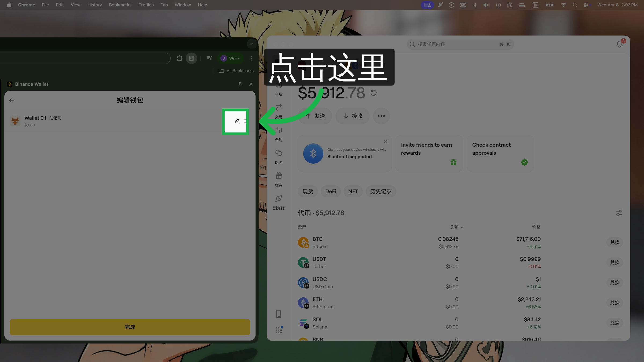Open Chrome three-dot menu

[251, 58]
